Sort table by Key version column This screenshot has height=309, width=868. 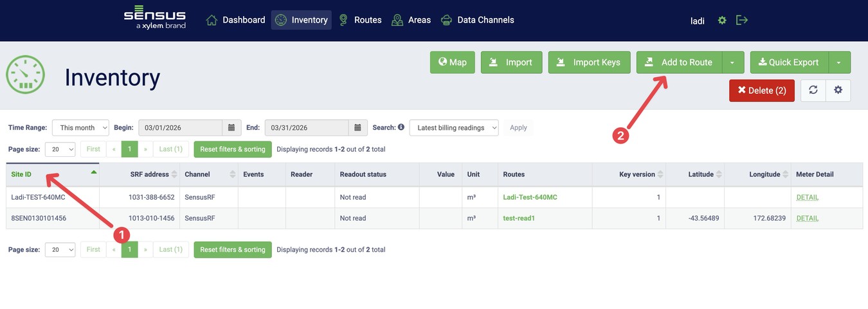click(637, 174)
